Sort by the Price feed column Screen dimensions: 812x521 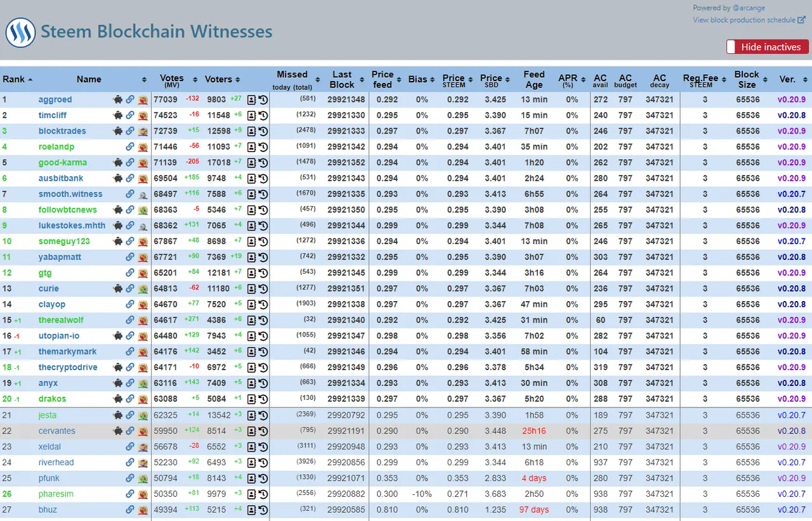386,79
